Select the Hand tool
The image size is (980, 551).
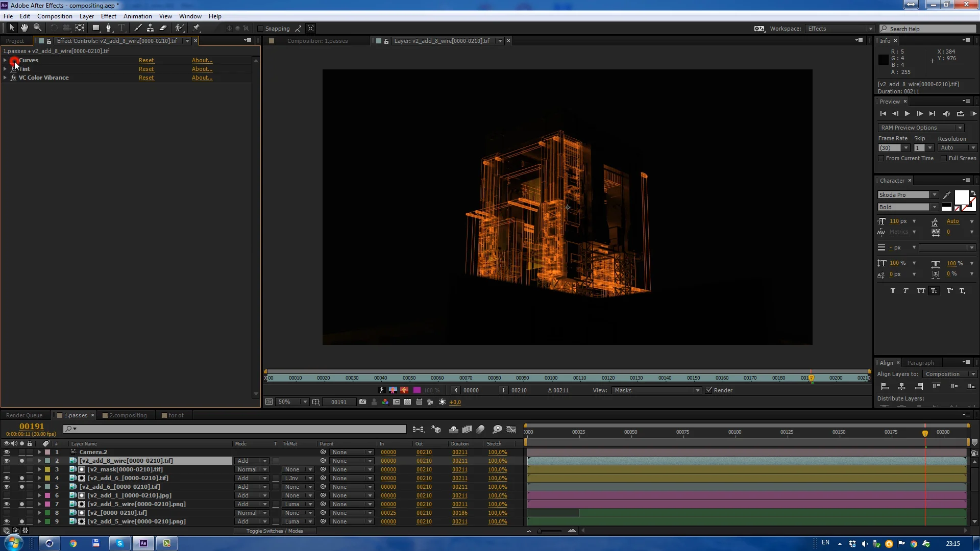24,28
